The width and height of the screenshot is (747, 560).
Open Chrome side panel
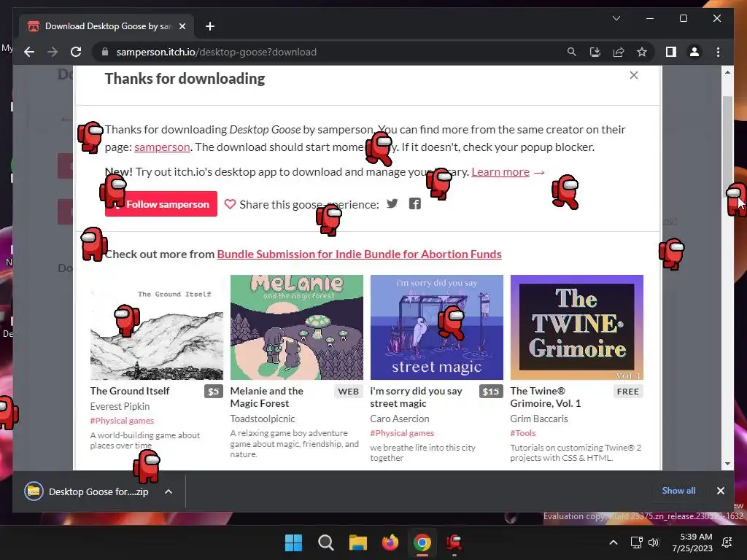[671, 52]
